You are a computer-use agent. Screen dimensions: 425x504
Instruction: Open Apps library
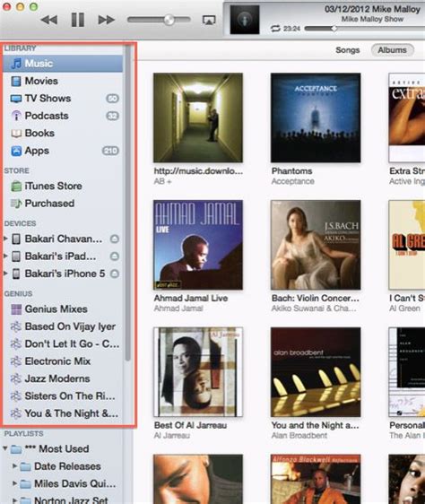(63, 151)
